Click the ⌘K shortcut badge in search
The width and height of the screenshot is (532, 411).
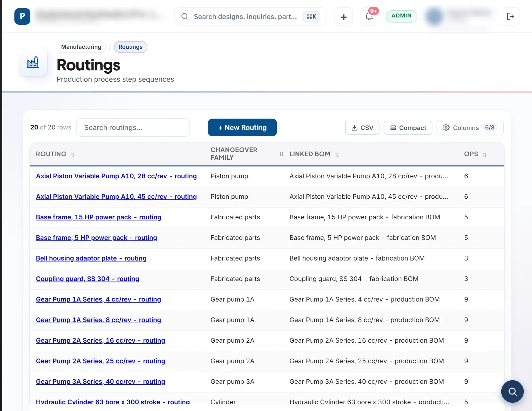[311, 17]
